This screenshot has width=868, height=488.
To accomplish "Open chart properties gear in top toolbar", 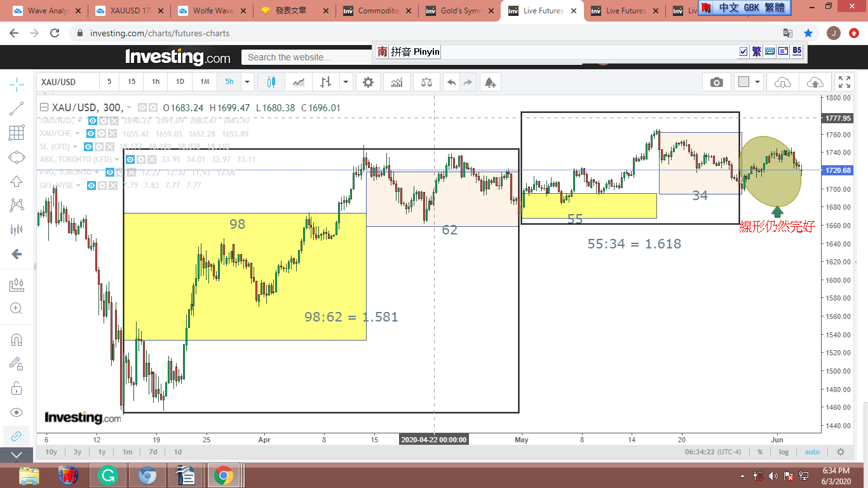I will (x=368, y=82).
